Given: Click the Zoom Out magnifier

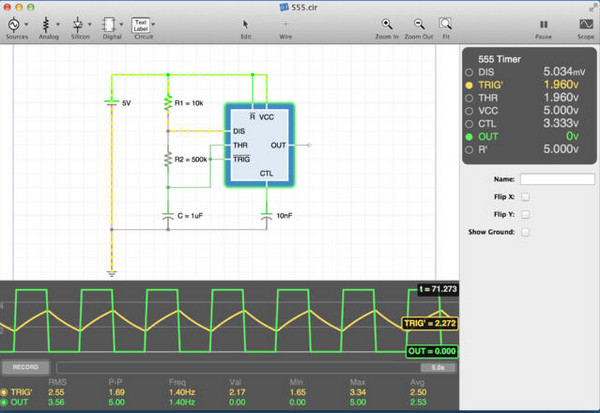Looking at the screenshot, I should pos(420,24).
